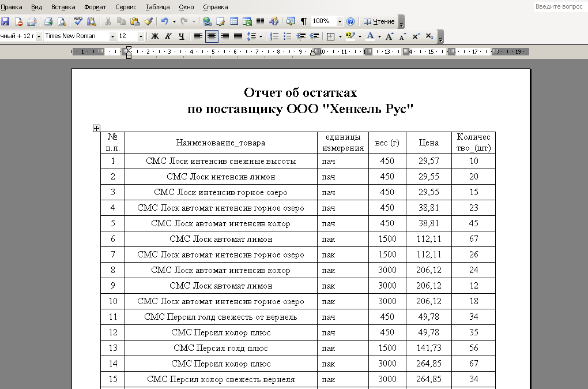The image size is (588, 389).
Task: Apply font color A button
Action: 370,36
